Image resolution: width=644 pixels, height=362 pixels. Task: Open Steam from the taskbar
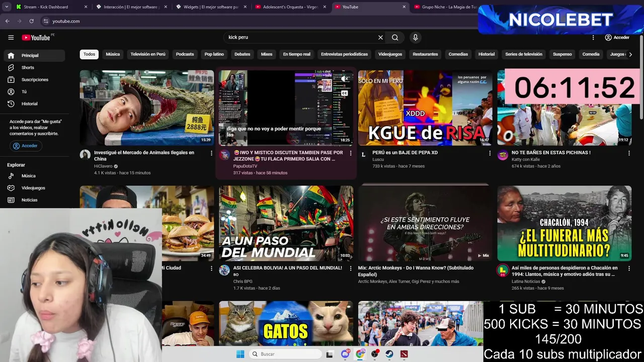tap(389, 354)
